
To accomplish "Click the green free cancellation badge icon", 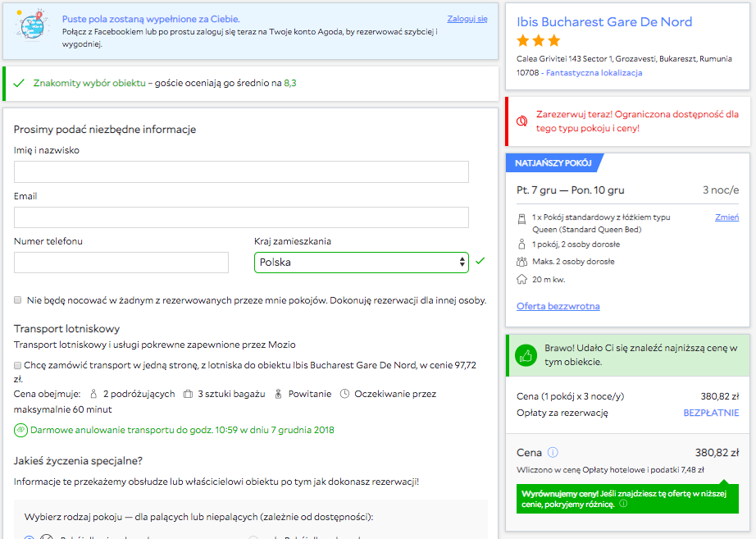I will 20,430.
